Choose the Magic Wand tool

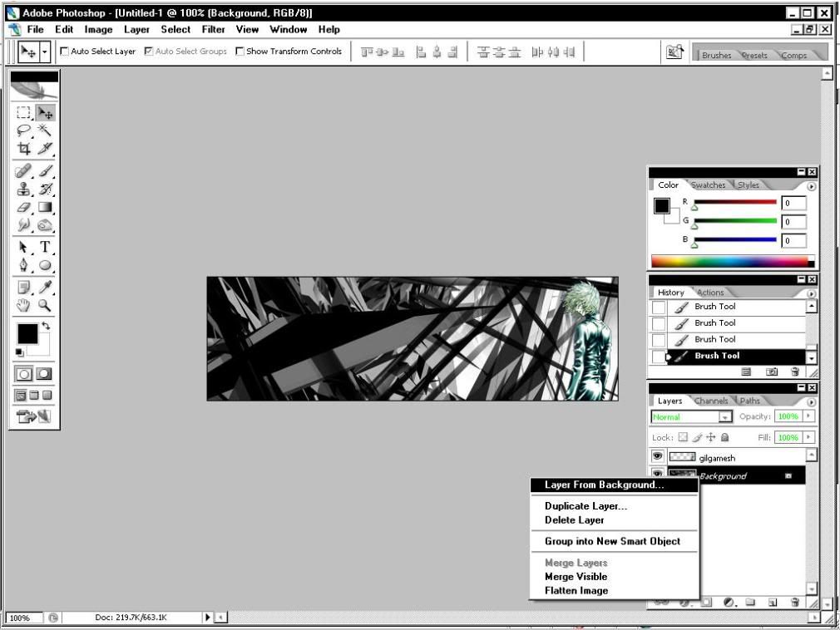45,130
